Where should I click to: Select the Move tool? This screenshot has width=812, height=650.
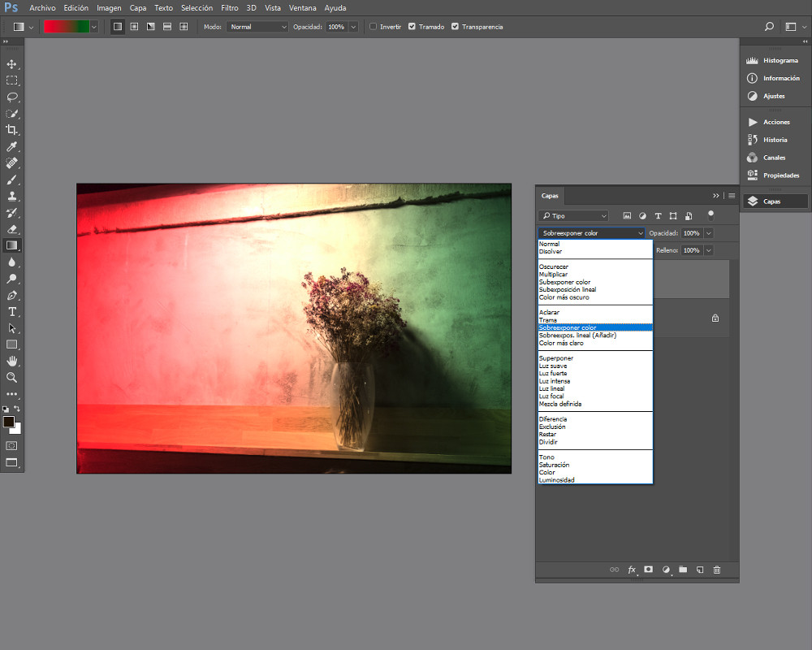tap(11, 63)
